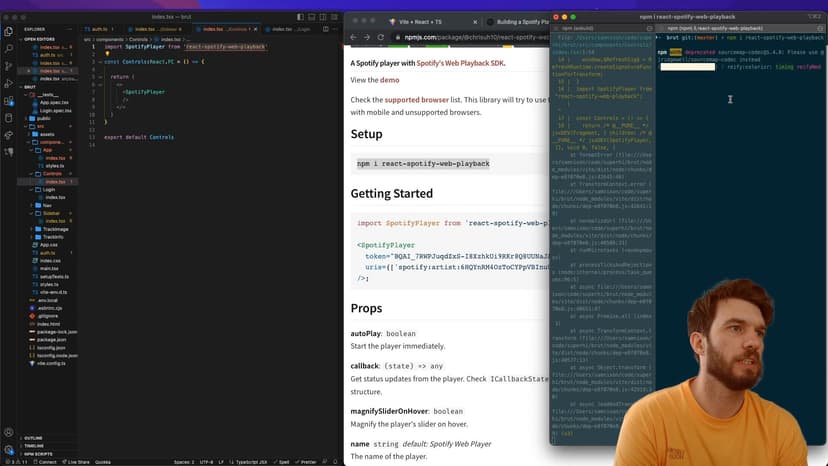This screenshot has height=466, width=828.
Task: Open the Source Control view
Action: coord(8,66)
